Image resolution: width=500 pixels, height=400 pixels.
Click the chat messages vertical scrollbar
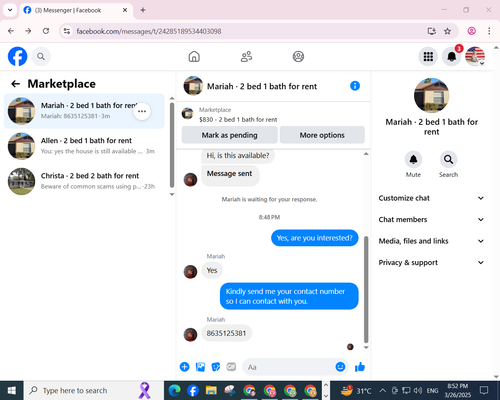click(x=366, y=289)
